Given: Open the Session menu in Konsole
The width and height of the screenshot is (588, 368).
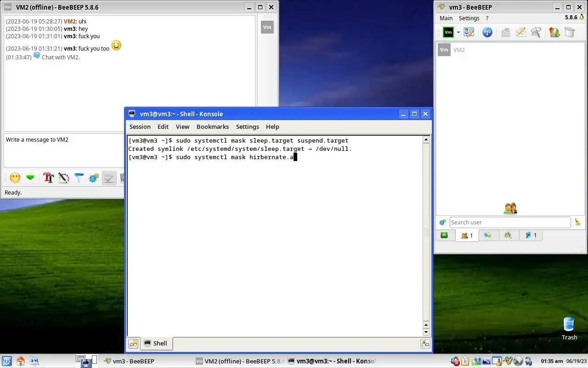Looking at the screenshot, I should click(x=140, y=126).
